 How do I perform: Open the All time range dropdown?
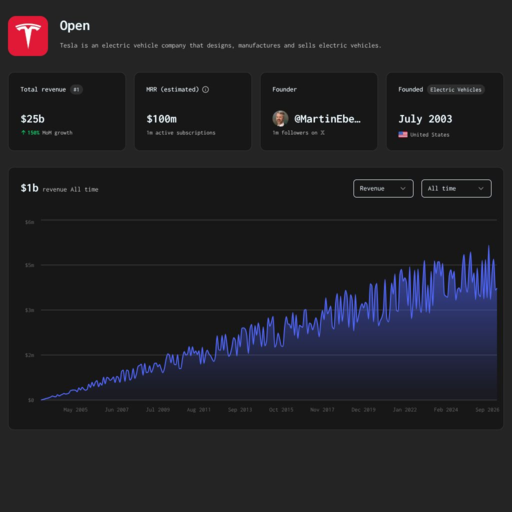456,189
